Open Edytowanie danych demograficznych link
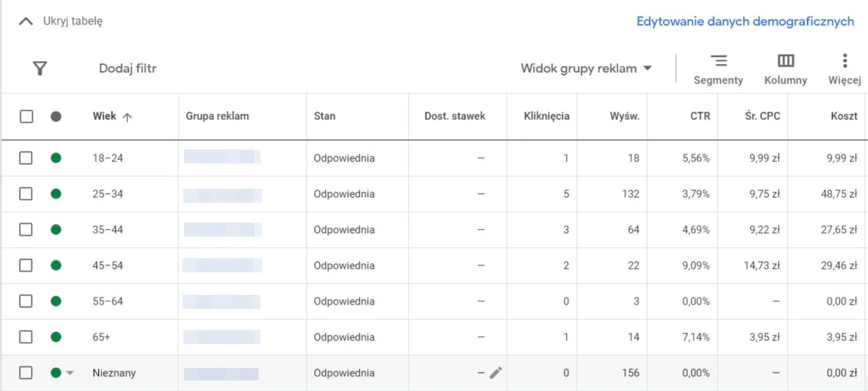Viewport: 868px width, 391px height. (x=745, y=21)
